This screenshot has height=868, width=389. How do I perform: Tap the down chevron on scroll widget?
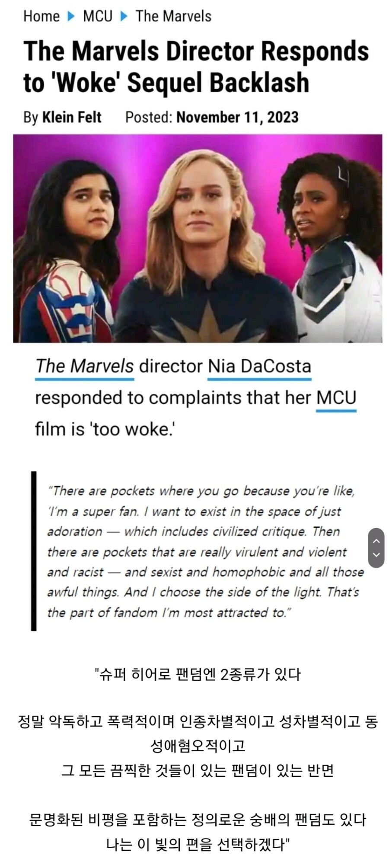click(376, 555)
